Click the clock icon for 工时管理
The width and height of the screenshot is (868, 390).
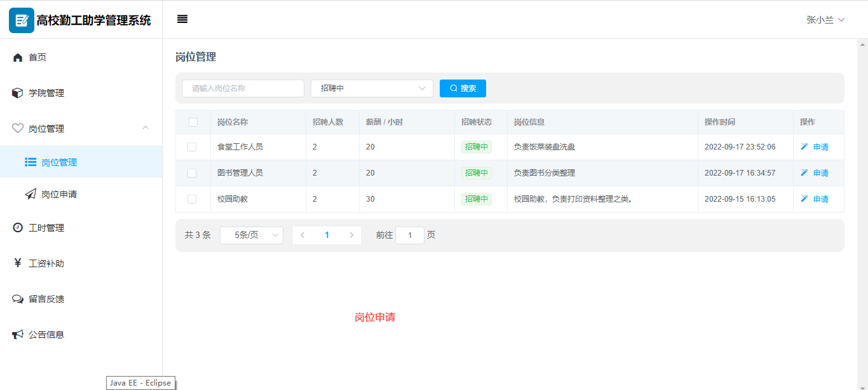(x=18, y=228)
